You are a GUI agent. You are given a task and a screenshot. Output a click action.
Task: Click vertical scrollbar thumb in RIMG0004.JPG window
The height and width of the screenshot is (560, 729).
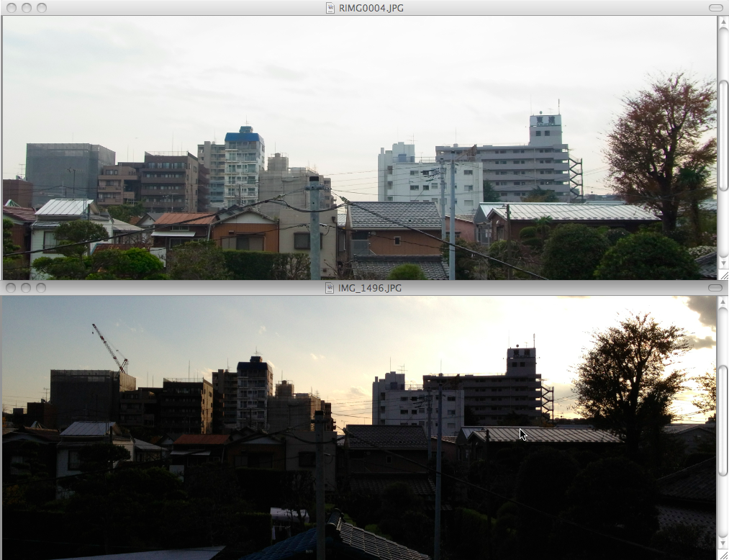[x=724, y=135]
